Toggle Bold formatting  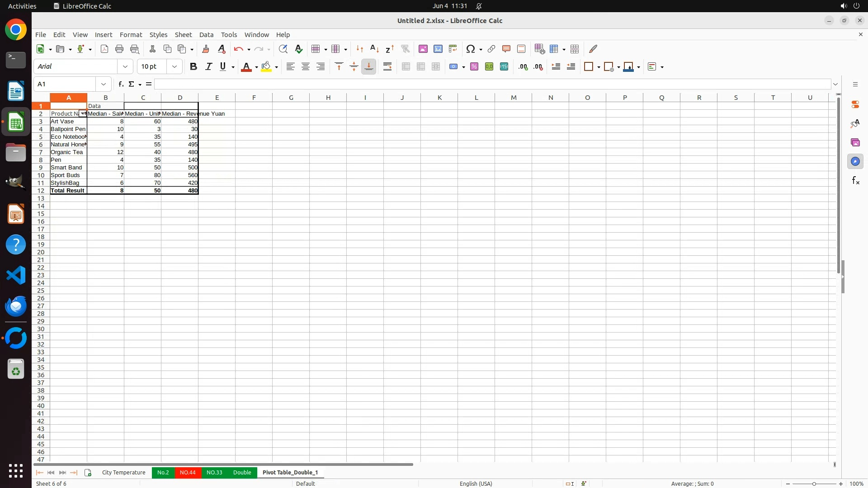193,67
